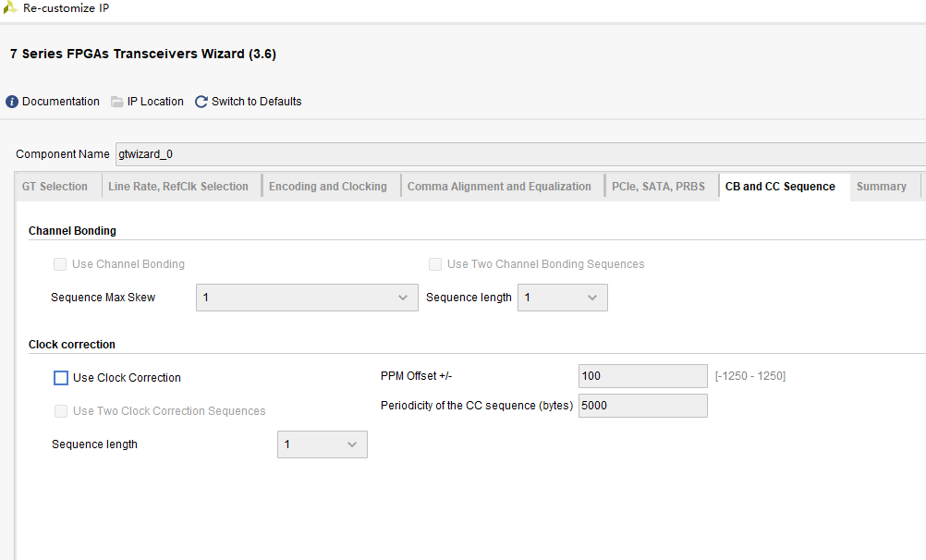Screen dimensions: 926x560
Task: Switch to Line Rate, RefClk Selection tab
Action: (178, 187)
